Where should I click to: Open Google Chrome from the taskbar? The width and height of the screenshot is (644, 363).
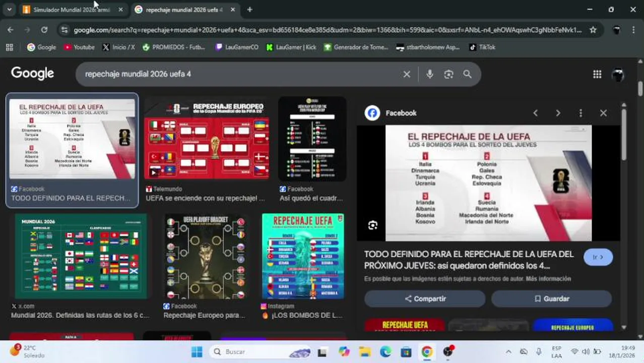tap(427, 352)
